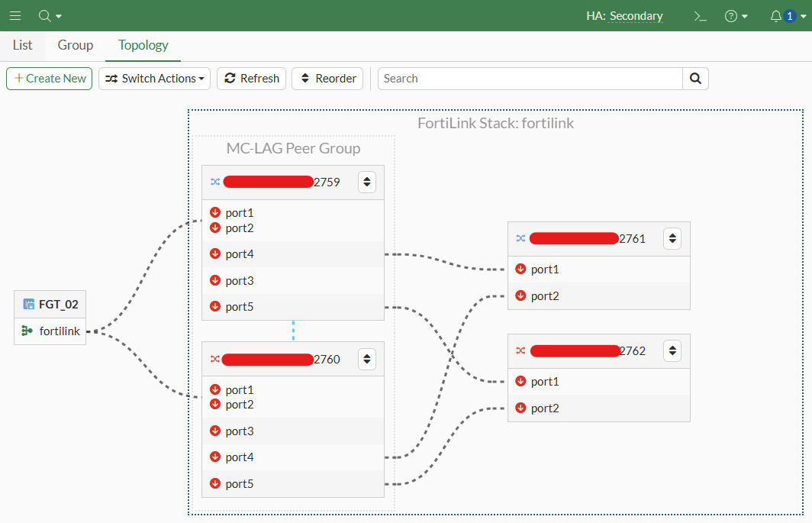Click the search magnifier button beside Search field
Viewport: 812px width, 523px height.
[x=695, y=79]
